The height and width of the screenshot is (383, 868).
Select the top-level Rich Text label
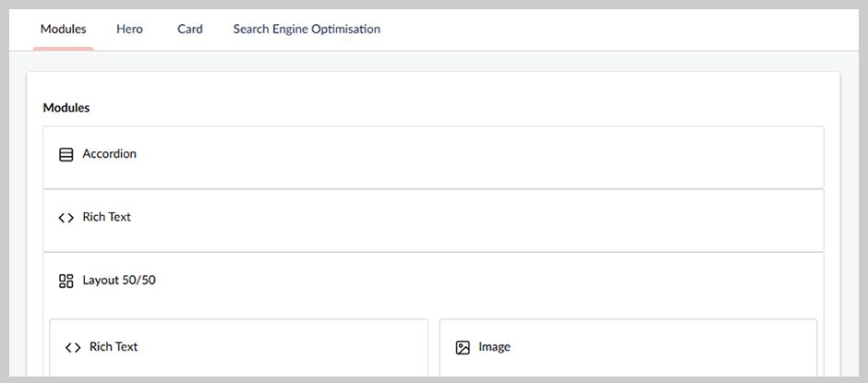(106, 217)
